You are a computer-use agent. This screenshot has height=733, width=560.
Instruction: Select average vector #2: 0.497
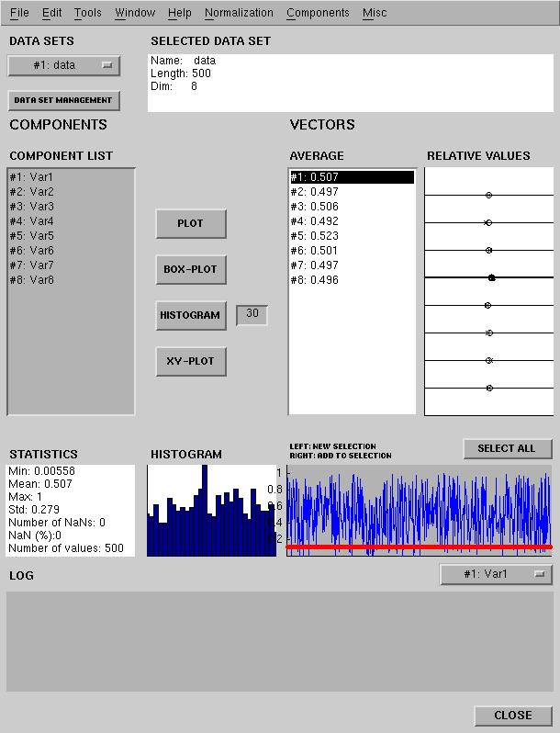click(x=315, y=192)
